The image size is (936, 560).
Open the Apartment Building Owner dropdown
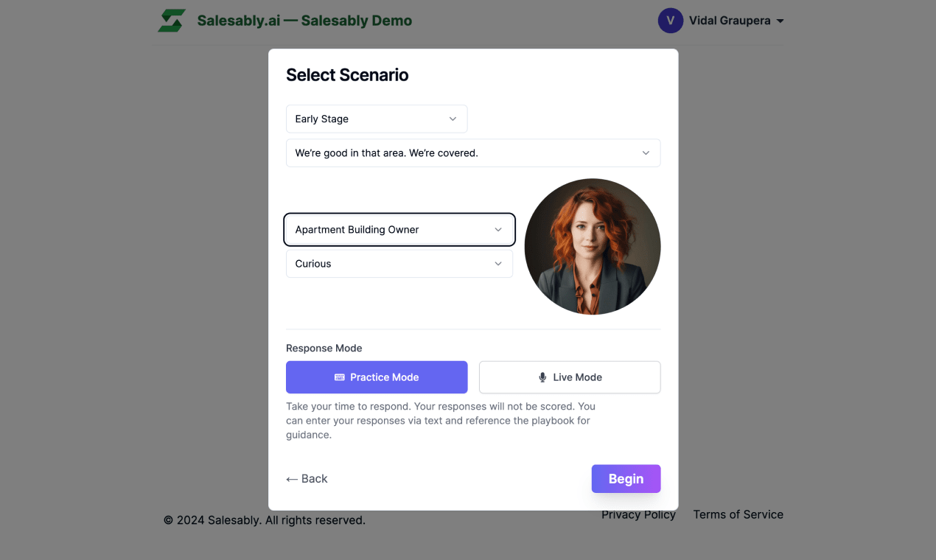pos(399,230)
